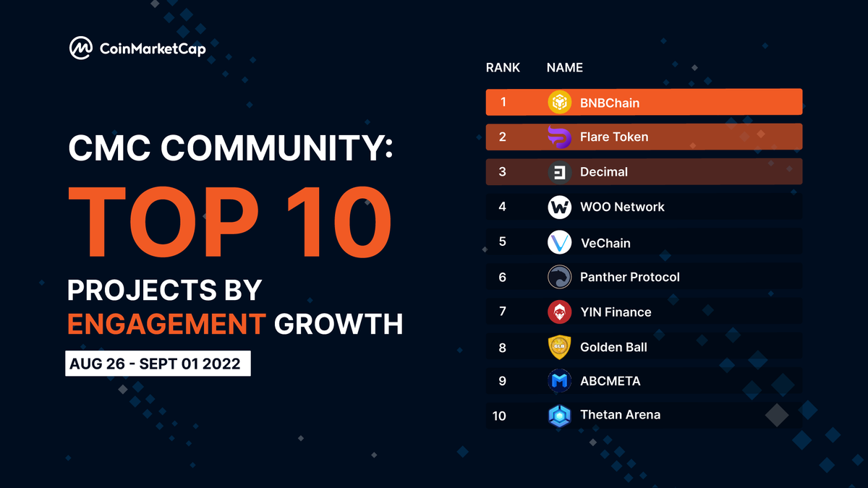This screenshot has height=488, width=868.
Task: Click the Golden Ball shield icon
Action: point(560,347)
